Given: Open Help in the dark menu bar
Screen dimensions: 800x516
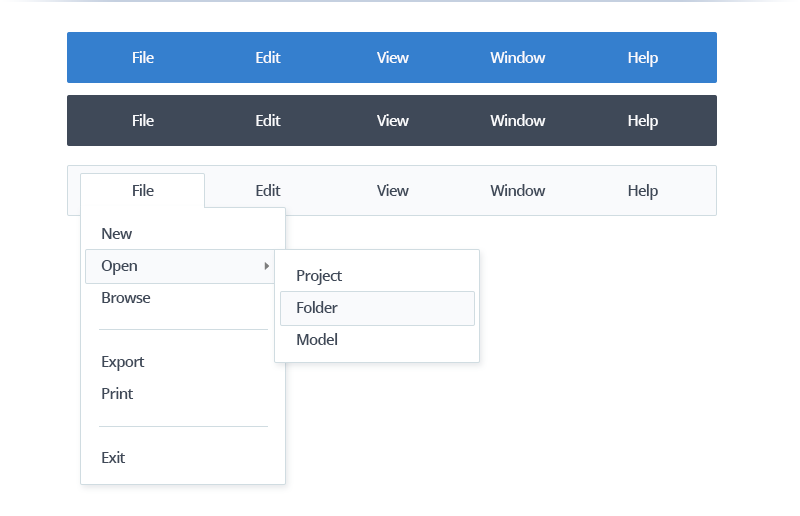Looking at the screenshot, I should [643, 121].
